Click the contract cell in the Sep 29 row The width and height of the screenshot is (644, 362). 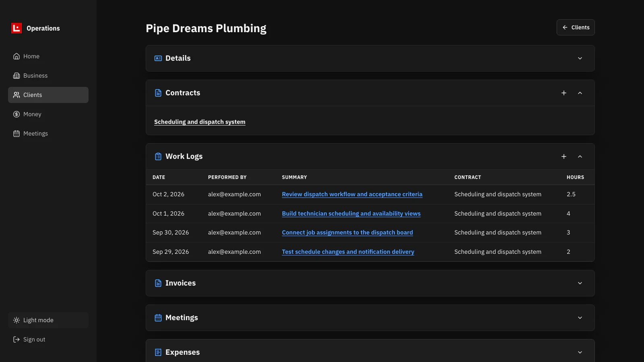498,252
